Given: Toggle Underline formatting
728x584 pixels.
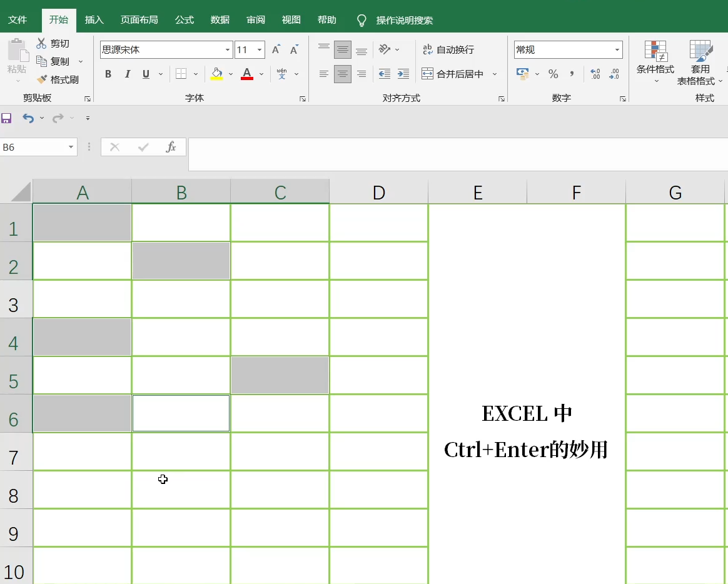Looking at the screenshot, I should coord(146,74).
